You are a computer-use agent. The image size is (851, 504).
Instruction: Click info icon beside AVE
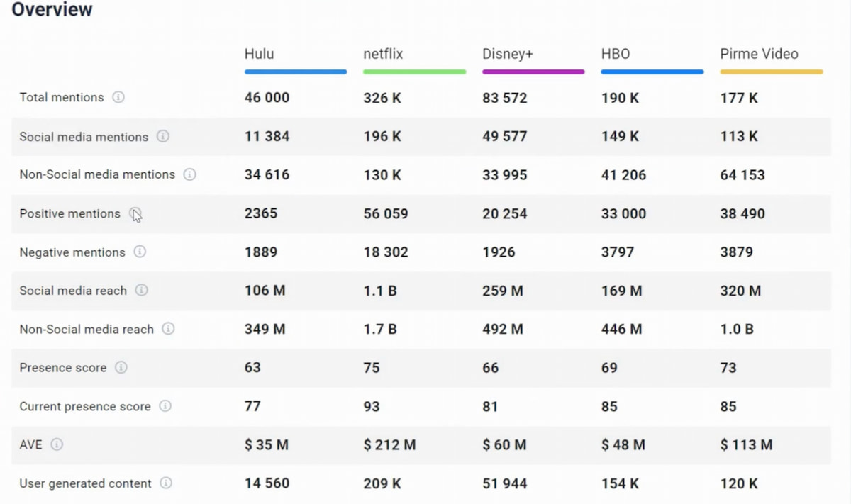(x=57, y=444)
